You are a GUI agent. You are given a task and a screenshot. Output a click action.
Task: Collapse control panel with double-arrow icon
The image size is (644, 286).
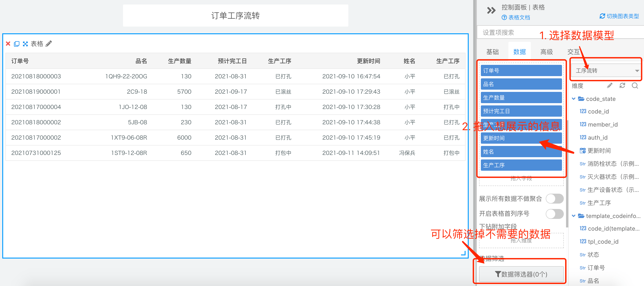tap(491, 11)
